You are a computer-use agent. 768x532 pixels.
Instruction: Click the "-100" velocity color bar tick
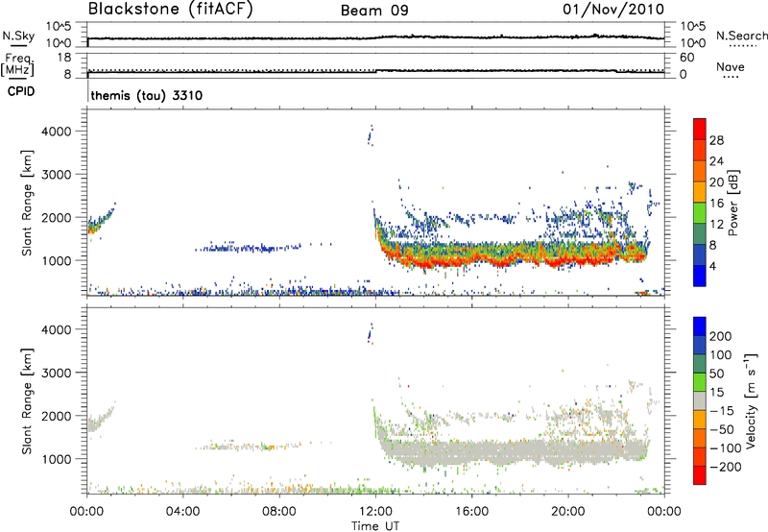point(726,448)
